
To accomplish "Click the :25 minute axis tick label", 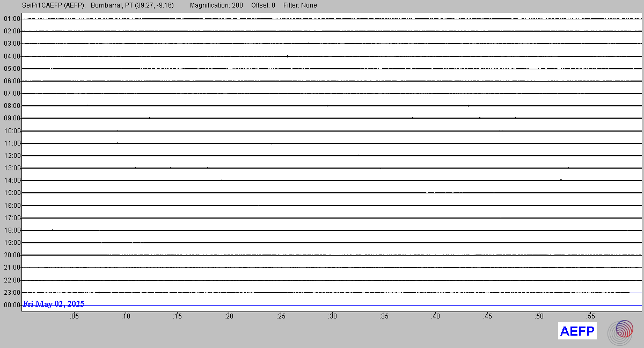I will click(x=281, y=317).
